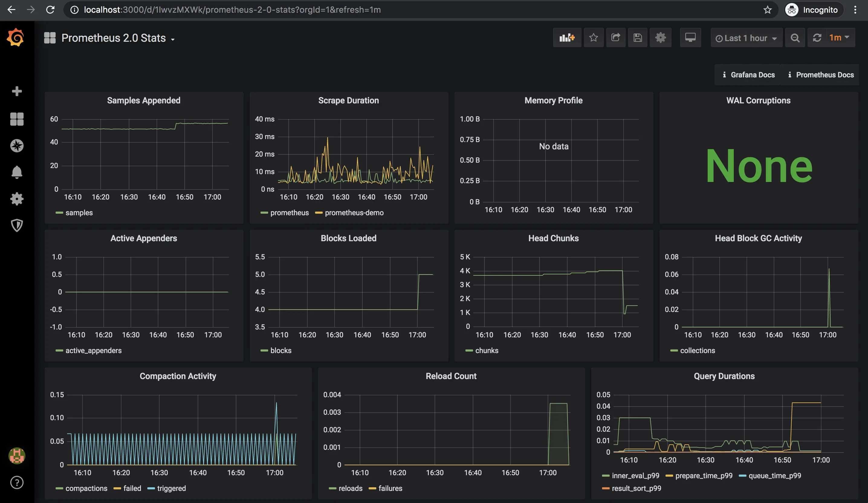
Task: Open Alerting bell in sidebar
Action: [x=17, y=172]
